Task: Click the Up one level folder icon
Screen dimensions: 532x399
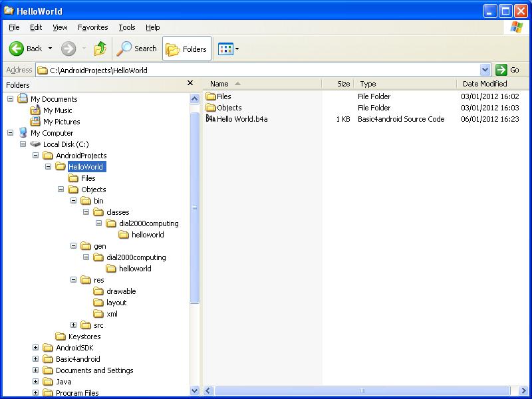Action: point(100,49)
